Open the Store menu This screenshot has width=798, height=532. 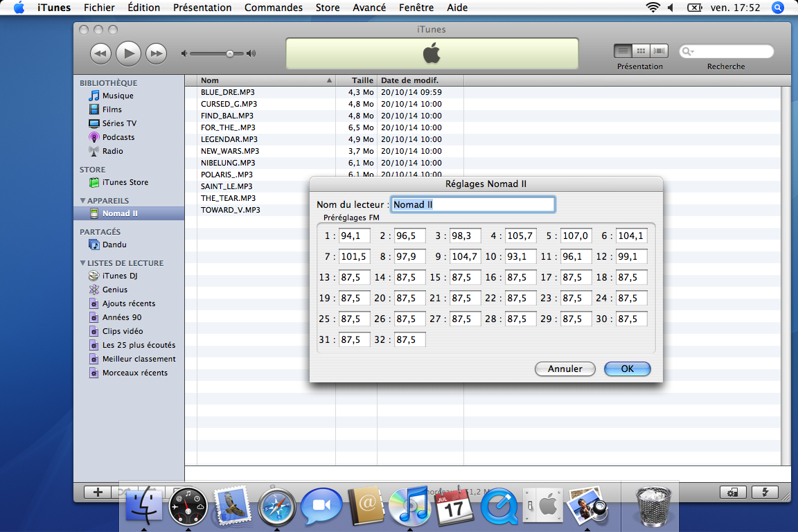pyautogui.click(x=327, y=8)
